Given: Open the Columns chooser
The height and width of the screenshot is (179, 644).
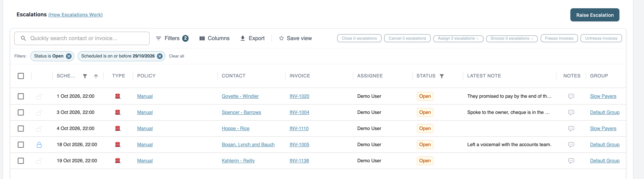Looking at the screenshot, I should 214,38.
